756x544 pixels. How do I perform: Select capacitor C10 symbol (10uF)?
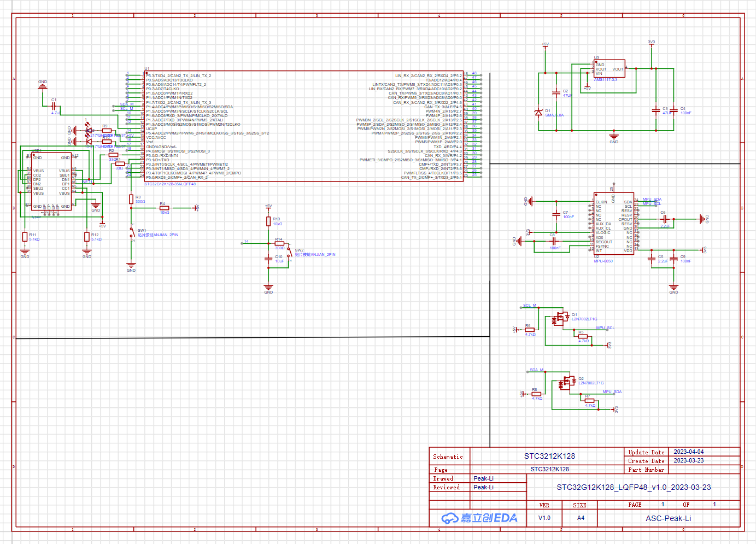[268, 259]
